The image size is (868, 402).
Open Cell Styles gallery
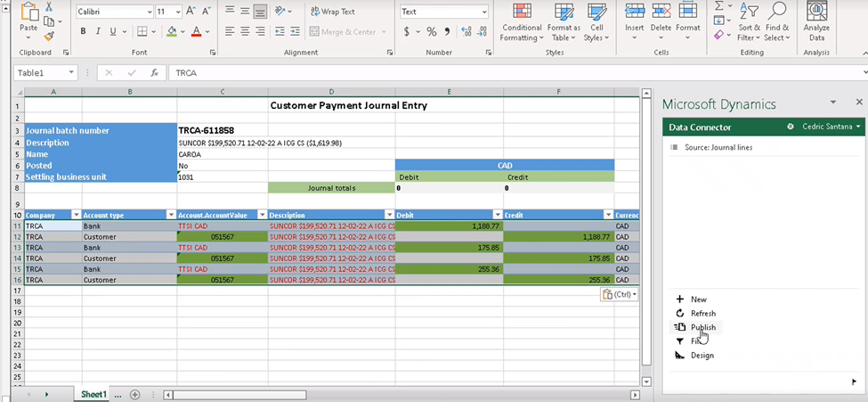pyautogui.click(x=596, y=22)
